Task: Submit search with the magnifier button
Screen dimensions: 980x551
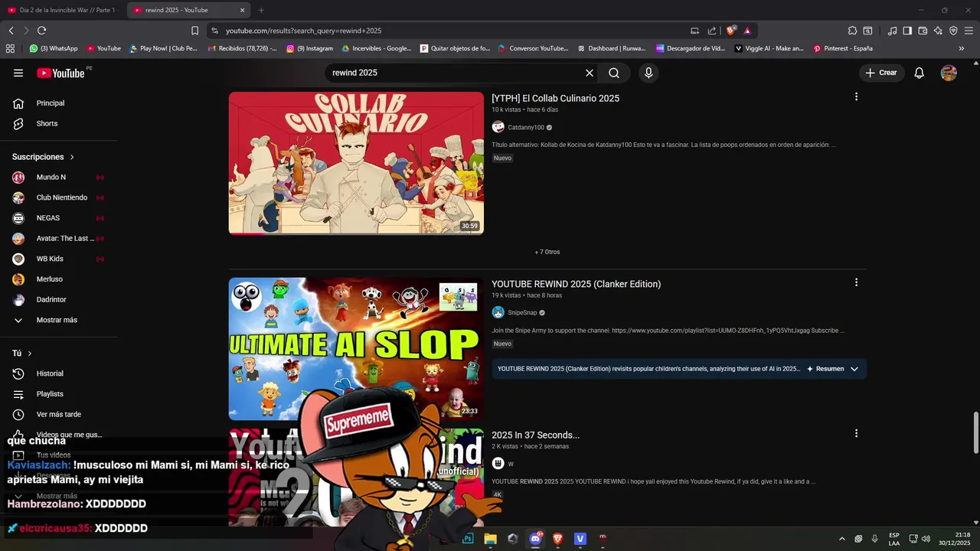Action: point(614,73)
